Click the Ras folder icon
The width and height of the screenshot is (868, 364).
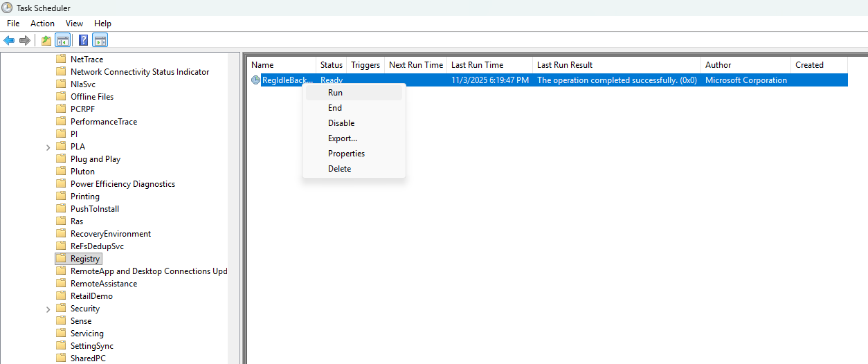[61, 221]
